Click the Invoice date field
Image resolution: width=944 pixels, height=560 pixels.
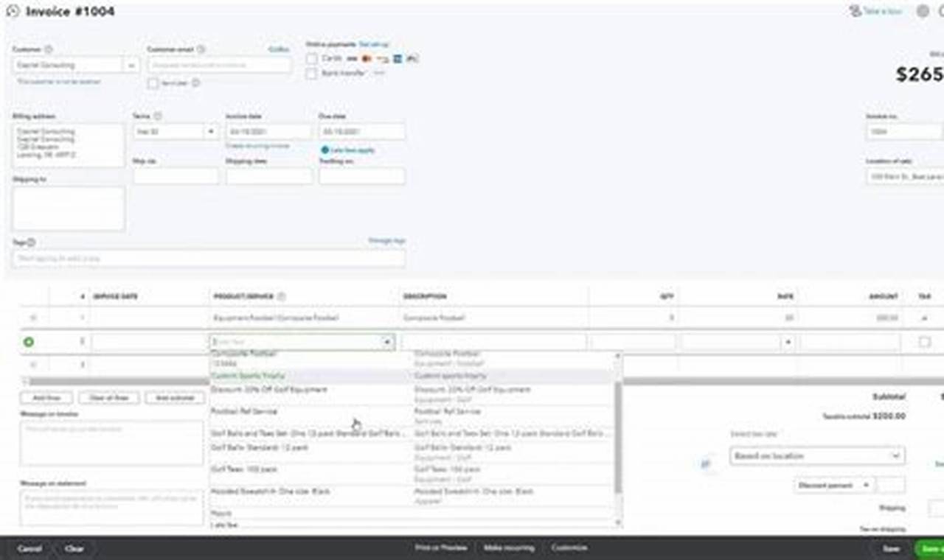(268, 132)
